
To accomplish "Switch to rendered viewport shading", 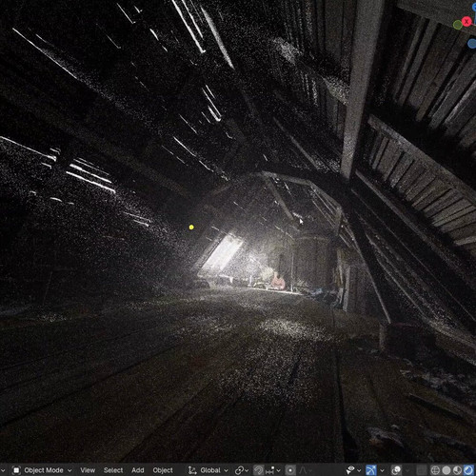I will tap(468, 470).
